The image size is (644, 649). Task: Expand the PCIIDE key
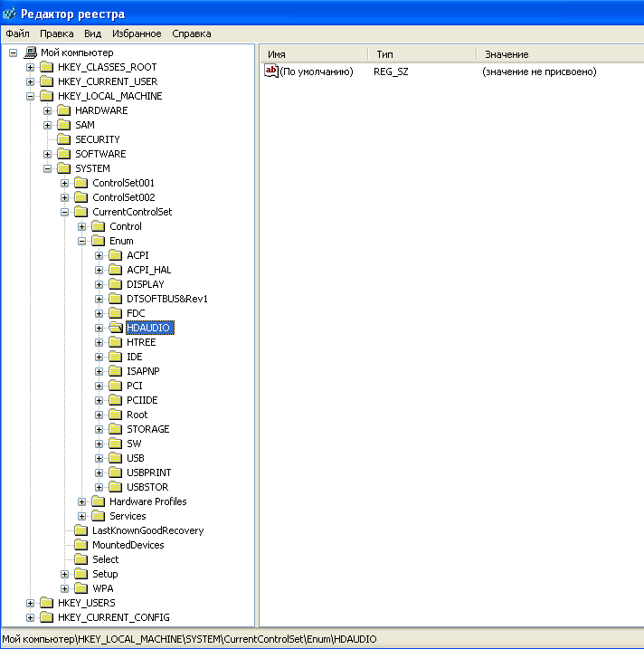[x=99, y=401]
